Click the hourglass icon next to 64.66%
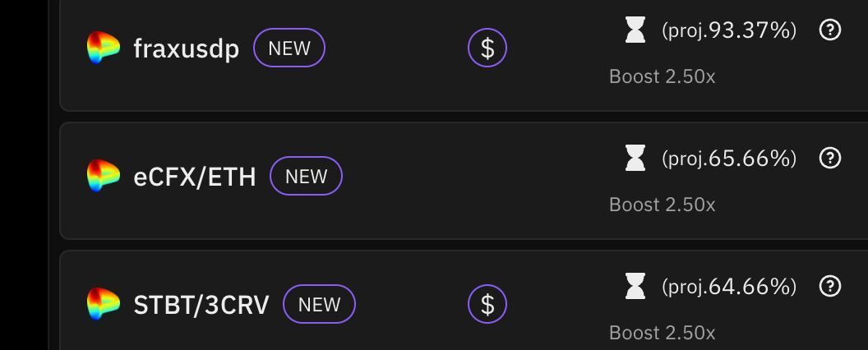This screenshot has height=350, width=868. tap(635, 286)
